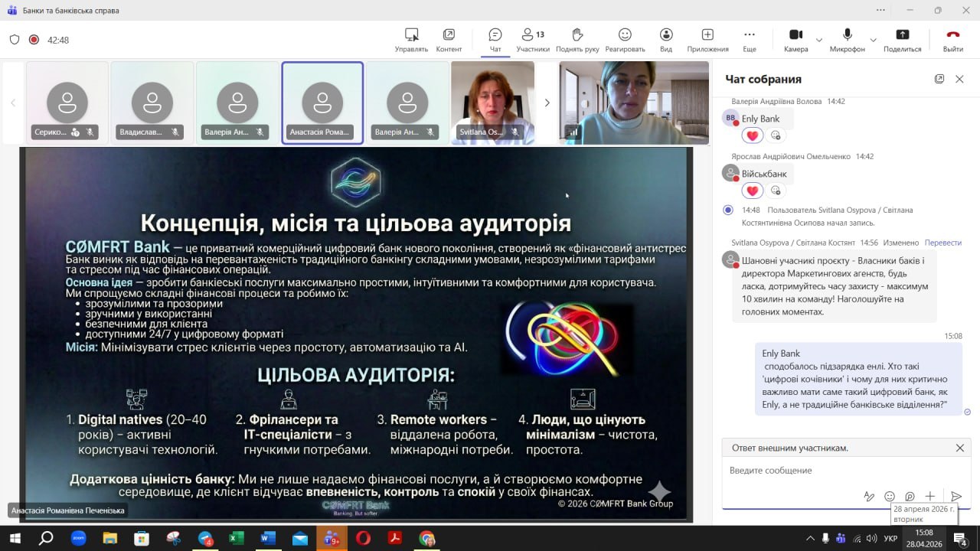
Task: Add reaction to Enly Bank message
Action: (776, 135)
